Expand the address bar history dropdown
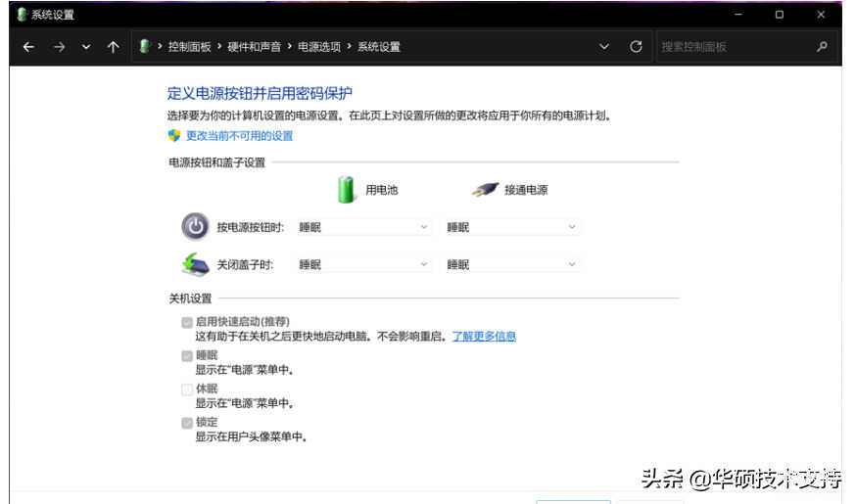 coord(603,47)
